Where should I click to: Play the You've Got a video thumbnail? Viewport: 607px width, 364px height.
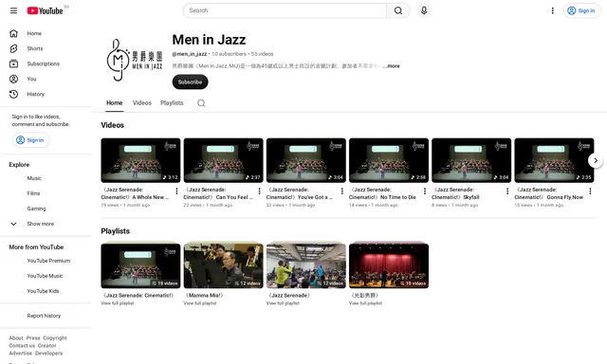(x=306, y=160)
